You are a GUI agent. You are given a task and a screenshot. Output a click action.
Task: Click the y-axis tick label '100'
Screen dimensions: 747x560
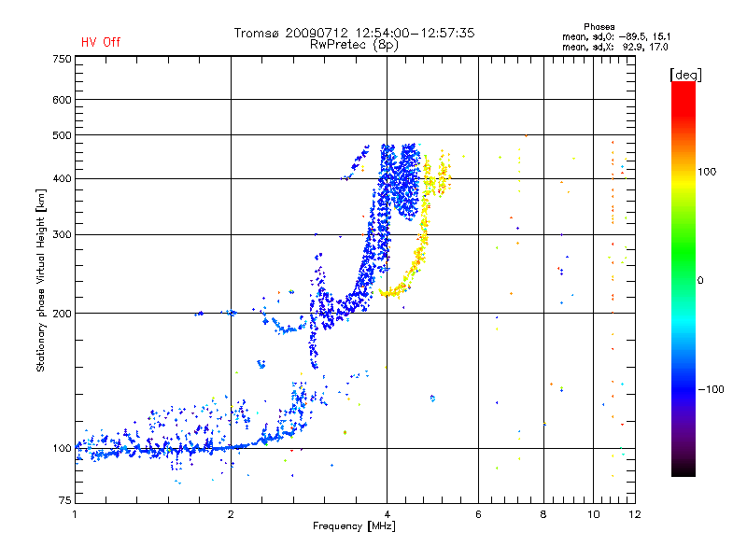pyautogui.click(x=62, y=448)
